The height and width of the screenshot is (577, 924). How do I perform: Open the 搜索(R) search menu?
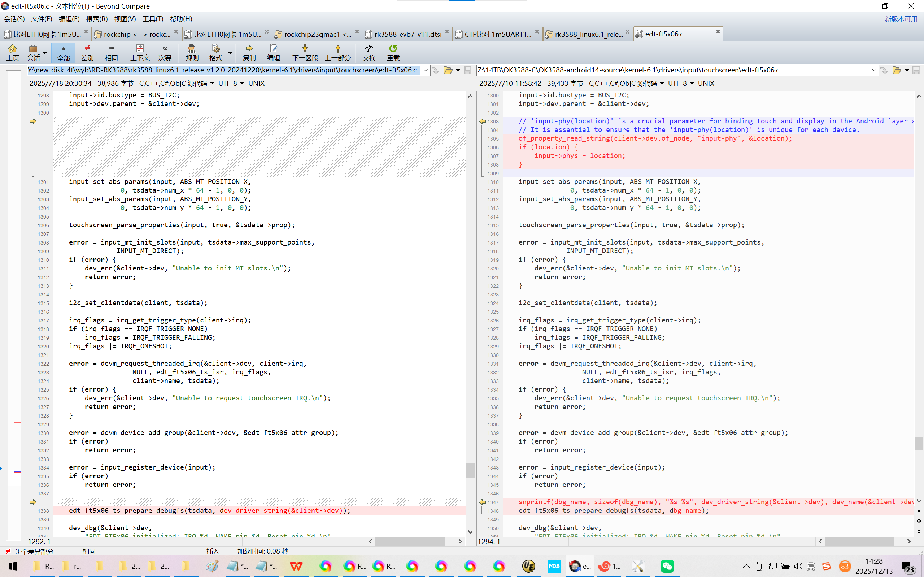point(97,19)
